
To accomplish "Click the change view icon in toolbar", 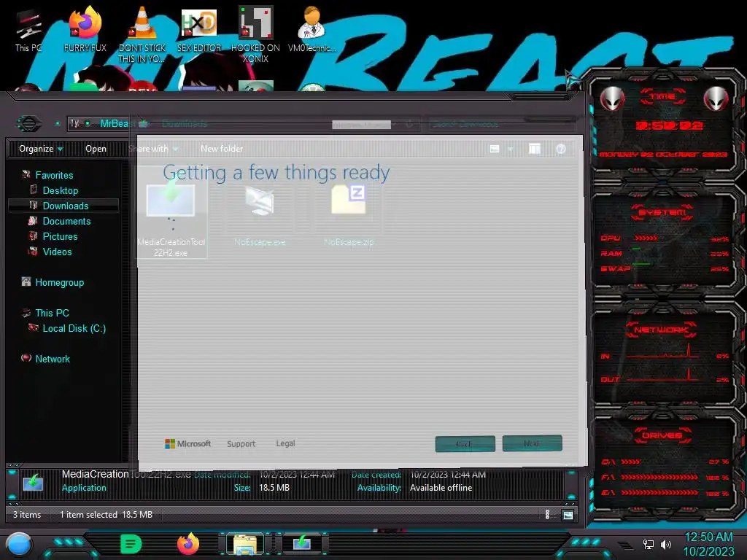I will [495, 149].
